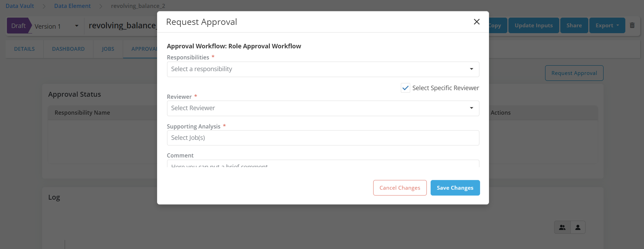
Task: Close the Request Approval dialog
Action: pos(476,22)
